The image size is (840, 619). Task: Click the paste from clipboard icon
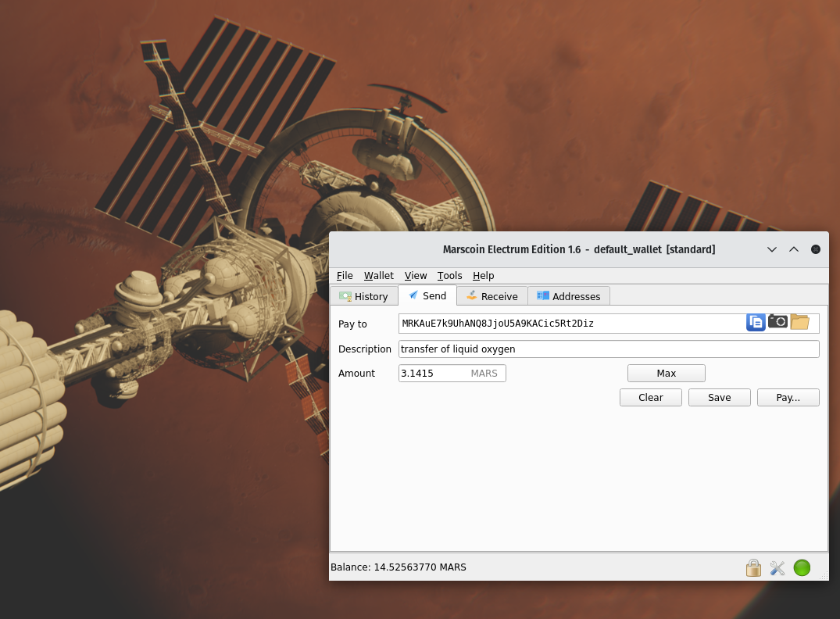(756, 322)
